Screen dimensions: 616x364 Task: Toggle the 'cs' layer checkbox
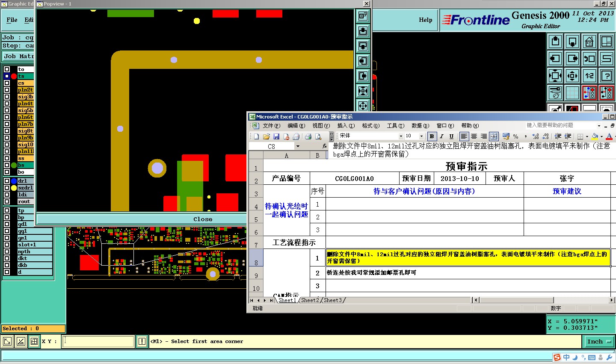pos(7,83)
